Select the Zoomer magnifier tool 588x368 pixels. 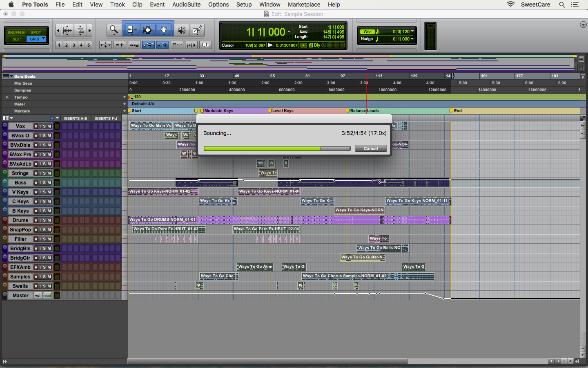coord(114,30)
